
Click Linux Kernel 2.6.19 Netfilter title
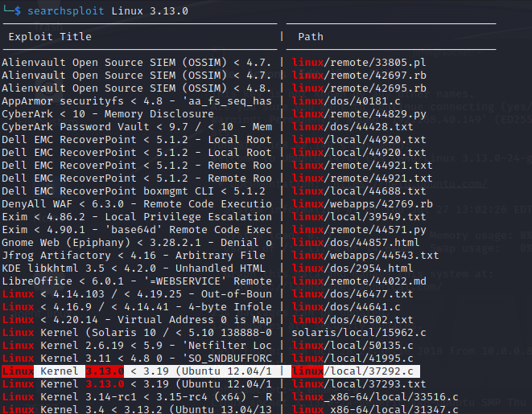click(137, 346)
